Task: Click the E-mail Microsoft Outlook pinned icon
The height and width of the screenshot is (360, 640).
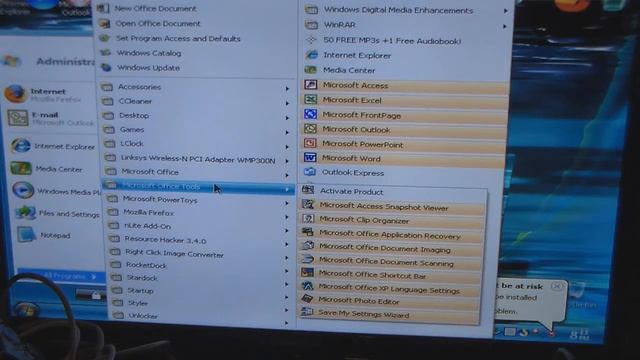Action: tap(18, 118)
